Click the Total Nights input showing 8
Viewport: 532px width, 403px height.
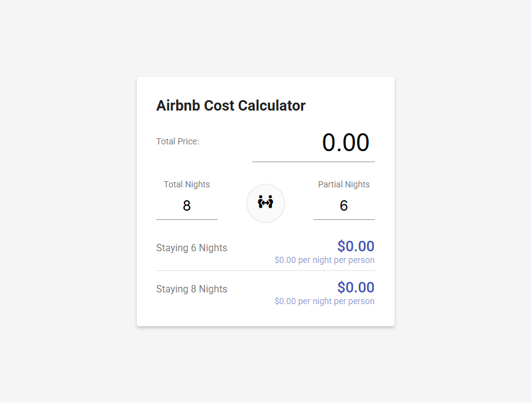pos(187,206)
